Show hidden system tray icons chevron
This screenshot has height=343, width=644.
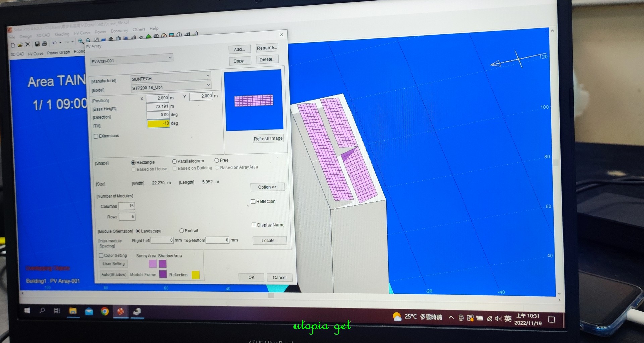tap(451, 317)
